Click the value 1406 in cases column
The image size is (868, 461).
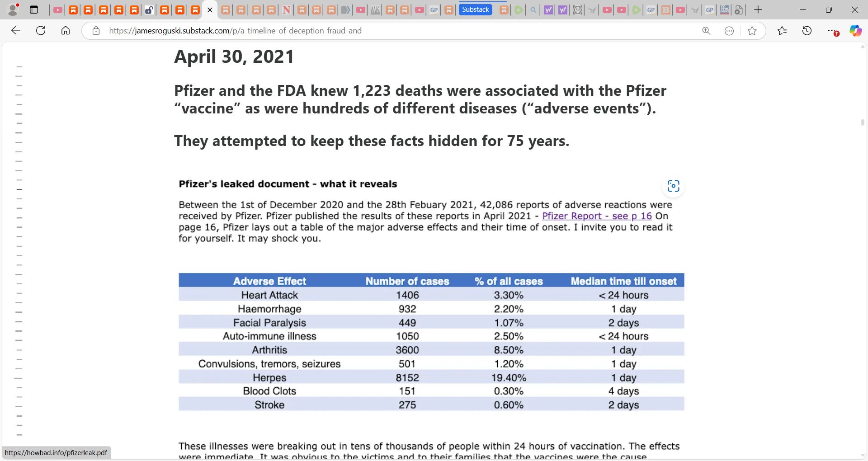point(407,295)
